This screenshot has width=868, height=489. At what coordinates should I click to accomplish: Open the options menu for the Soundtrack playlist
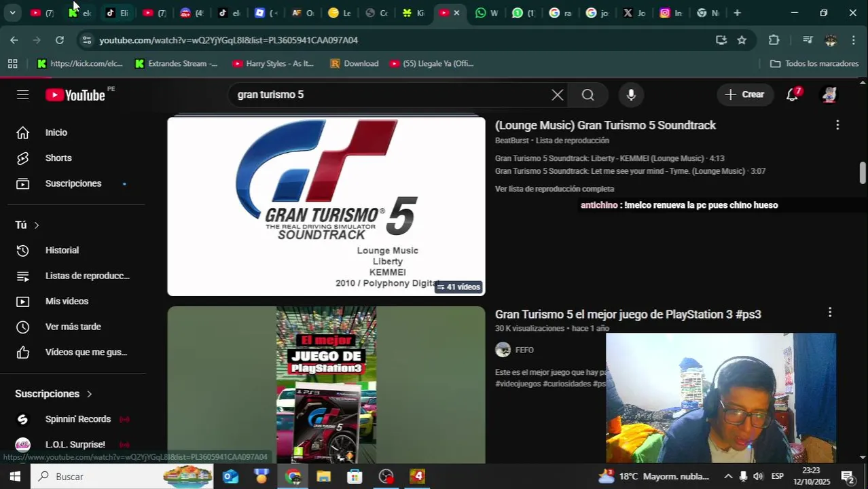point(837,125)
